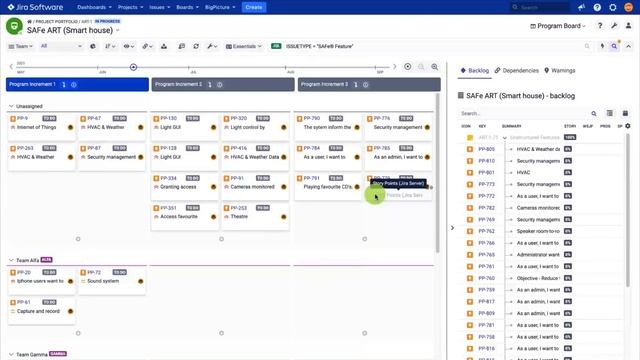Image resolution: width=640 pixels, height=360 pixels.
Task: Open board help question mark near Program Board
Action: click(600, 26)
